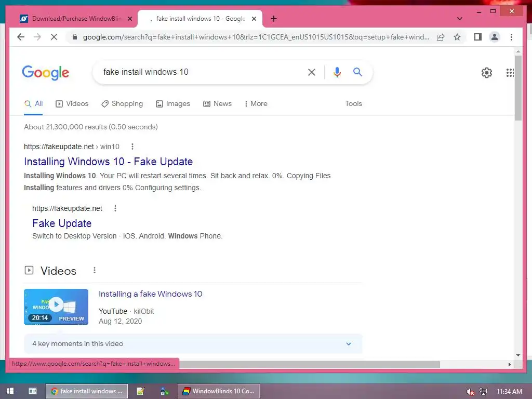Open the Chrome profile avatar

495,37
